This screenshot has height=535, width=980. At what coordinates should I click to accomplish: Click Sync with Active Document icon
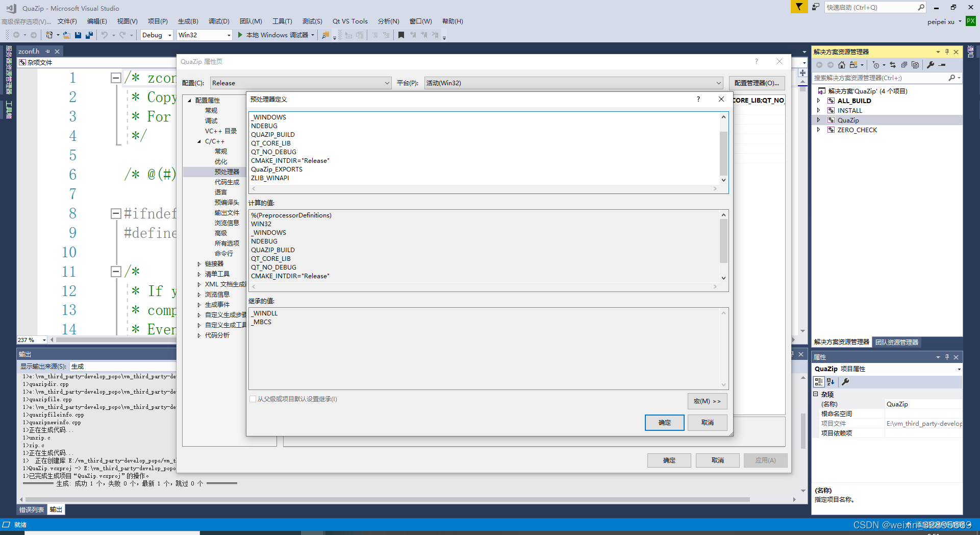(x=893, y=65)
